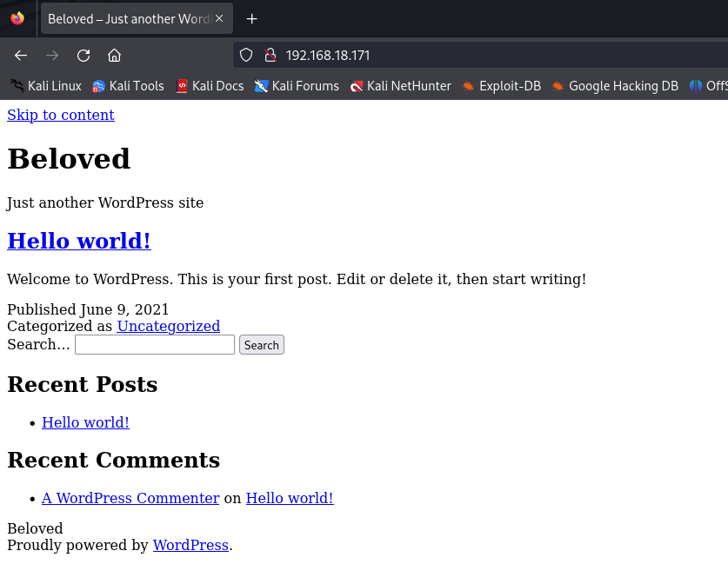Click the address bar showing 192.168.18.171
This screenshot has width=728, height=584.
pos(478,56)
